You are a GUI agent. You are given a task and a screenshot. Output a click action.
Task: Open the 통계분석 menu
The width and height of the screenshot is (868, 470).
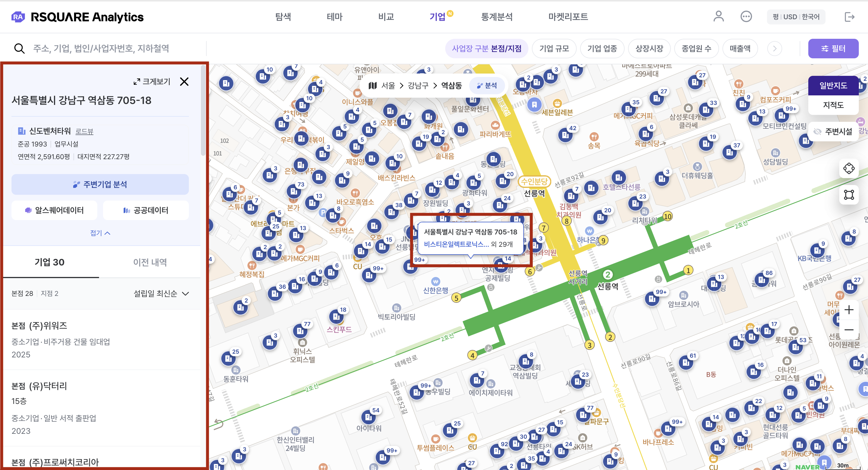tap(497, 17)
